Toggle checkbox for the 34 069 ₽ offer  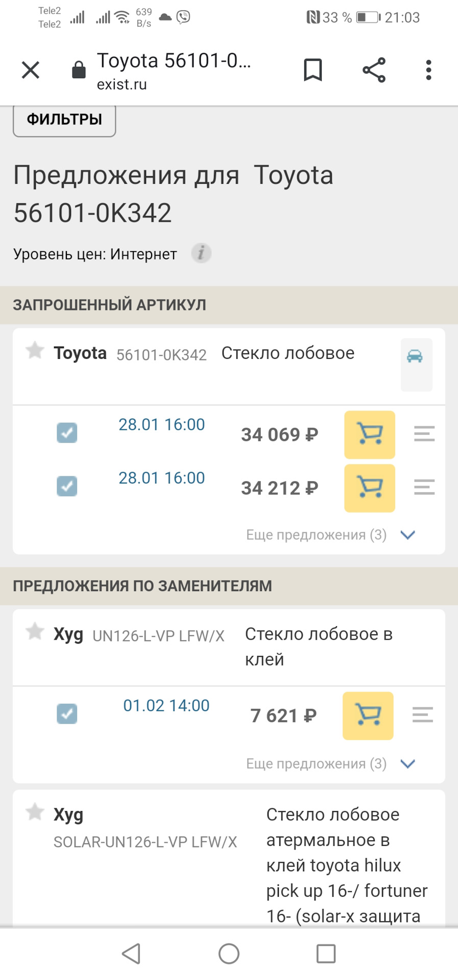coord(67,433)
